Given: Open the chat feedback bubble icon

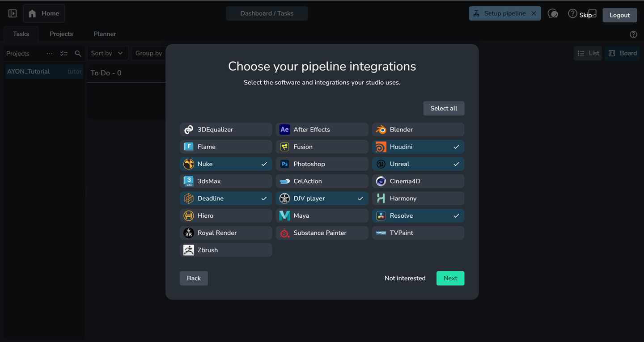Looking at the screenshot, I should (553, 13).
